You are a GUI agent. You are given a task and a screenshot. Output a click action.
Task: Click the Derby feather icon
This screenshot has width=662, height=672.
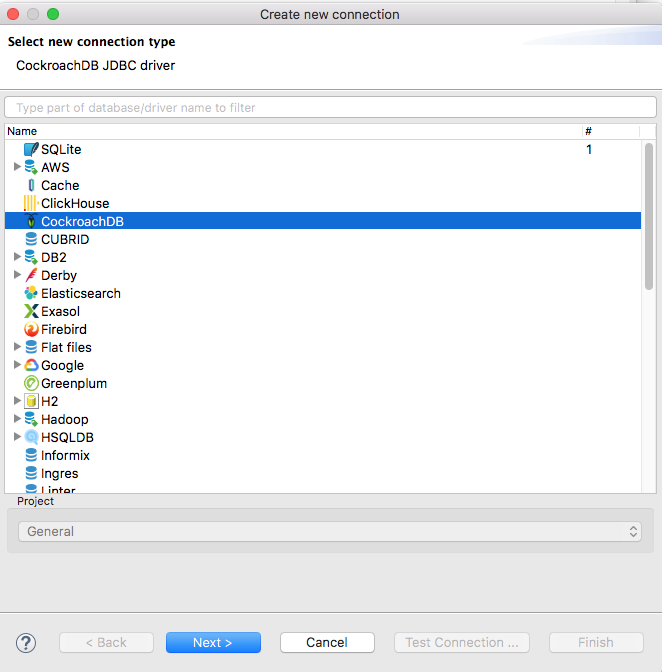(31, 275)
